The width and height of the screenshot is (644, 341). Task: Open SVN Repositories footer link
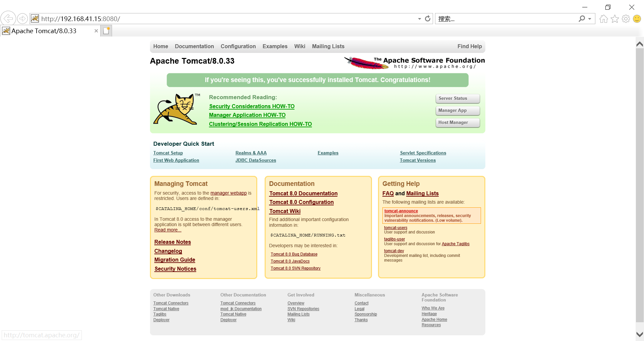point(303,309)
